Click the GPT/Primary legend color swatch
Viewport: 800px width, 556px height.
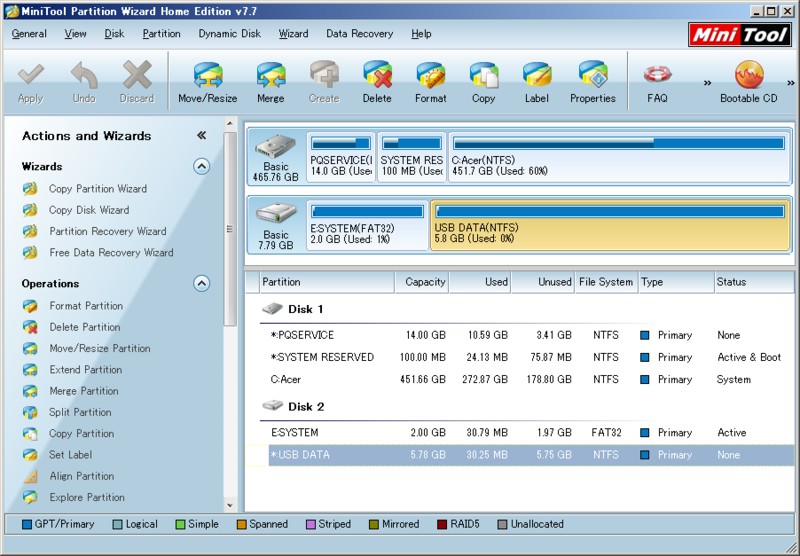tap(27, 524)
